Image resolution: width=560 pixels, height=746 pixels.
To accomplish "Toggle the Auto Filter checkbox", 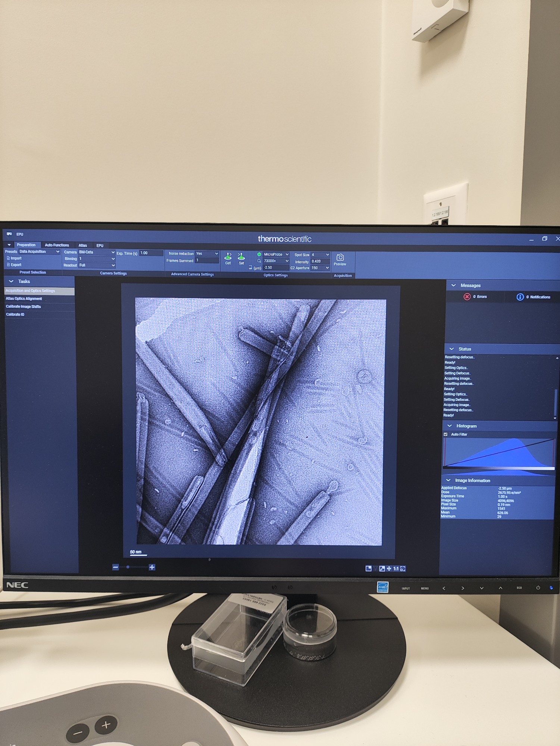I will coord(445,434).
